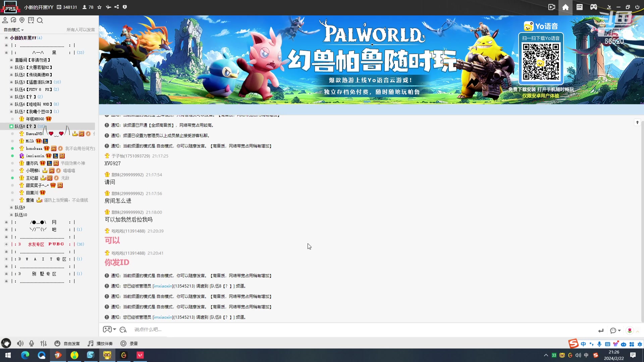The height and width of the screenshot is (362, 644).
Task: Click username 于子怡(1751093729) in chat
Action: coord(130,156)
